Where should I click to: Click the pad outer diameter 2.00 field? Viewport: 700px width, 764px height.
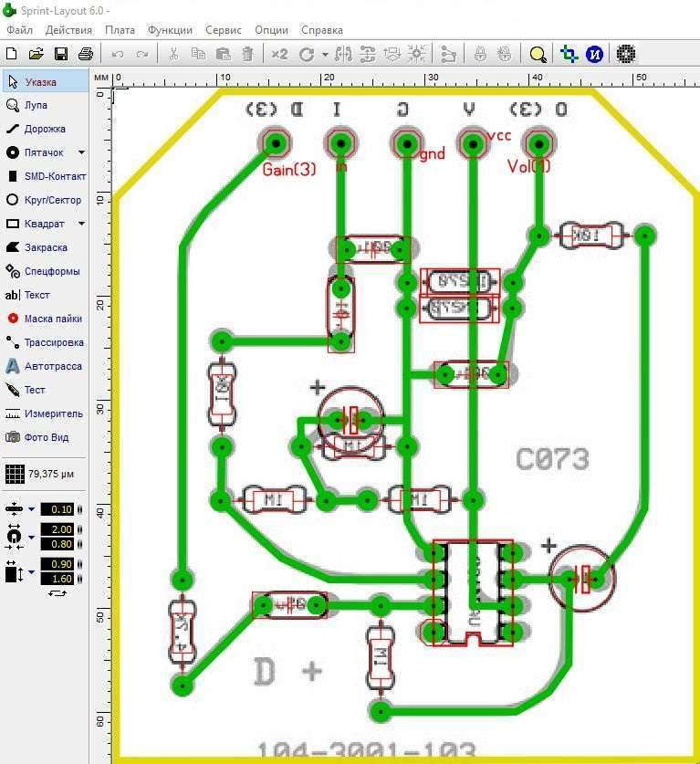57,529
